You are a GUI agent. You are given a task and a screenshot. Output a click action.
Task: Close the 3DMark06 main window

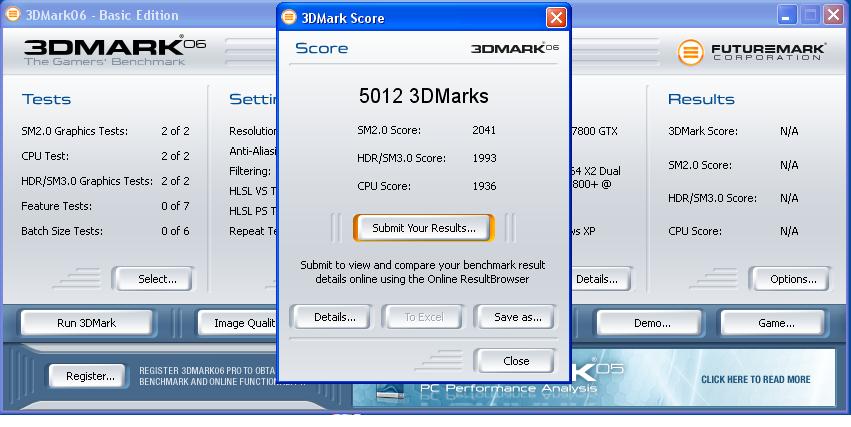coord(833,15)
